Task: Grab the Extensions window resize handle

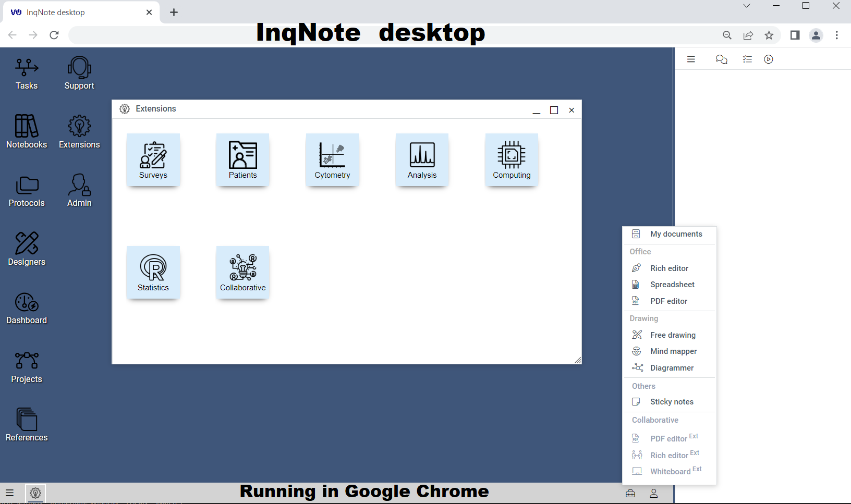Action: [x=578, y=360]
